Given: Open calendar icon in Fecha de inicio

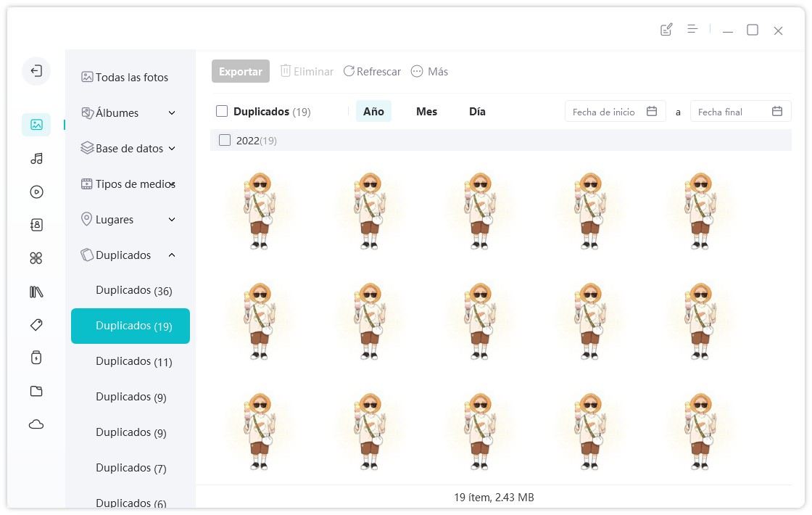Looking at the screenshot, I should point(652,112).
